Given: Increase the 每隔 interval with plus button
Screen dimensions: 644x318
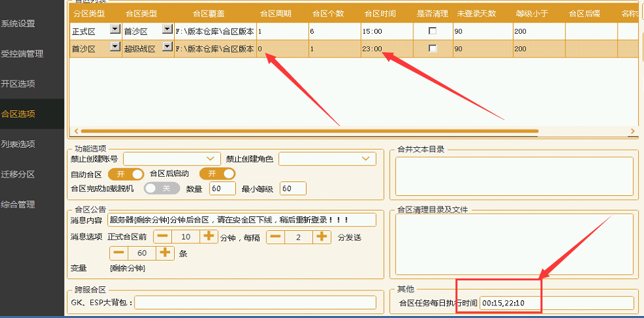Looking at the screenshot, I should pos(321,236).
